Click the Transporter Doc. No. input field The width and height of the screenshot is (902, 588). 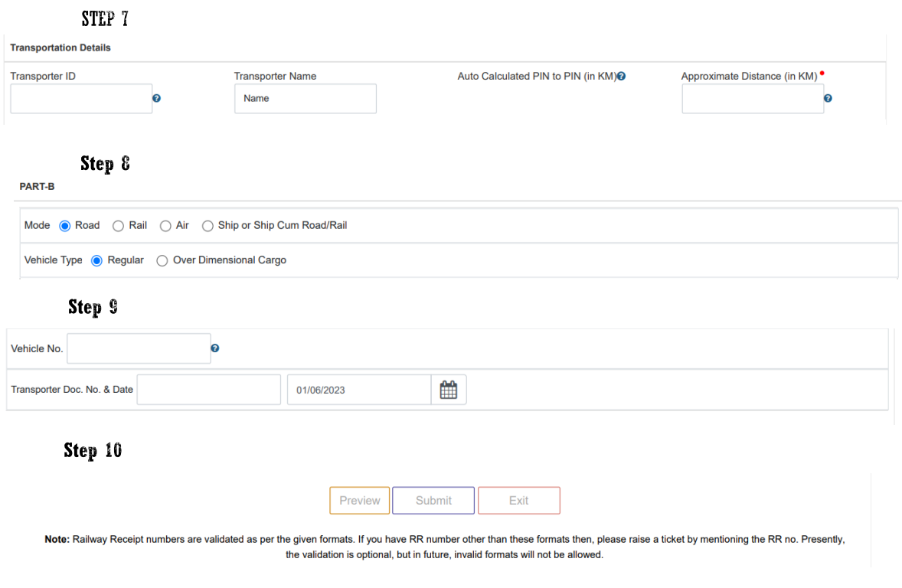click(208, 390)
